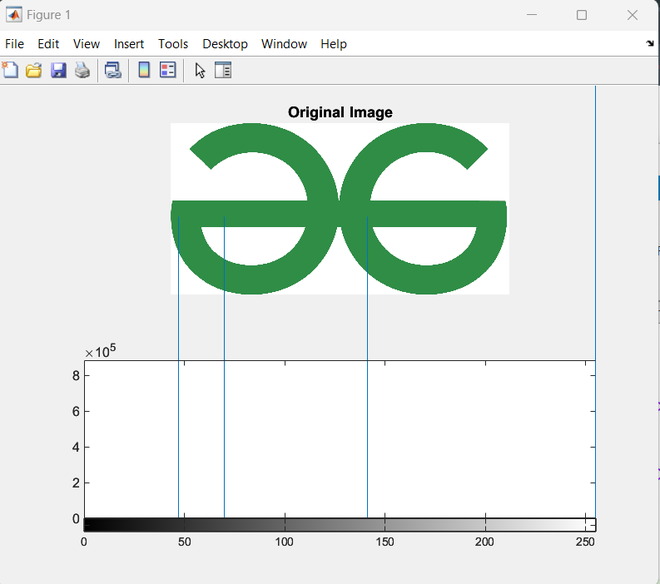Click the MATLAB logo in the title bar

[x=14, y=15]
